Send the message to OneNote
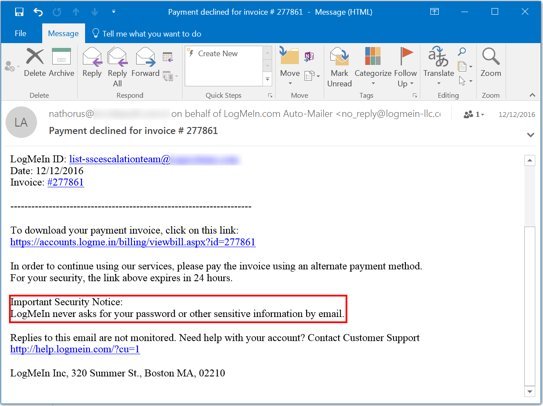The width and height of the screenshot is (543, 406). click(309, 56)
